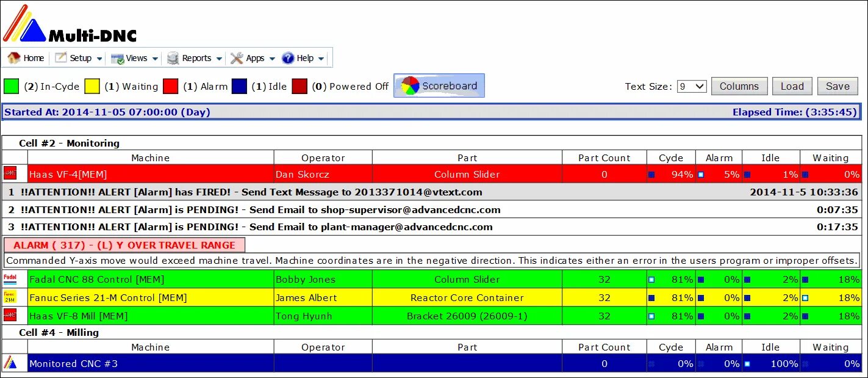Select Monitored CNC #3 machine name
This screenshot has height=378, width=868.
pos(73,364)
